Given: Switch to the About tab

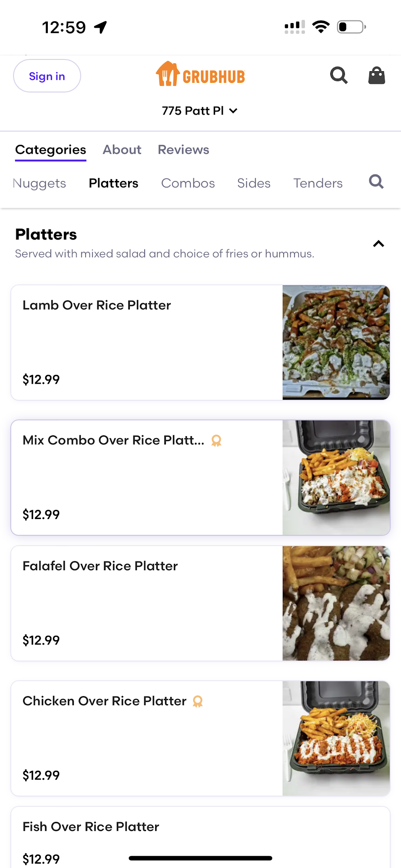Looking at the screenshot, I should [x=122, y=150].
